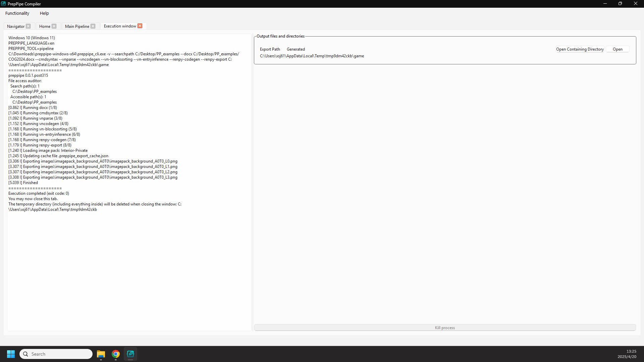Open File Explorer from the taskbar

[x=101, y=354]
